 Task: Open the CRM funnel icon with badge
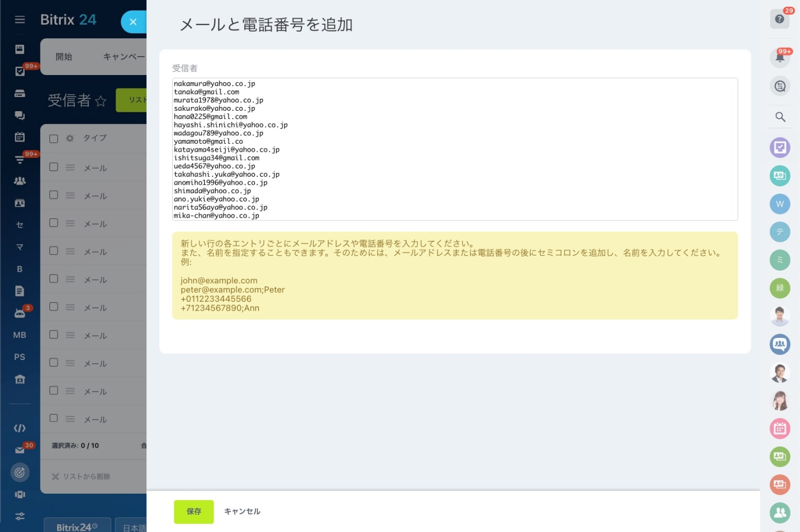coord(20,159)
